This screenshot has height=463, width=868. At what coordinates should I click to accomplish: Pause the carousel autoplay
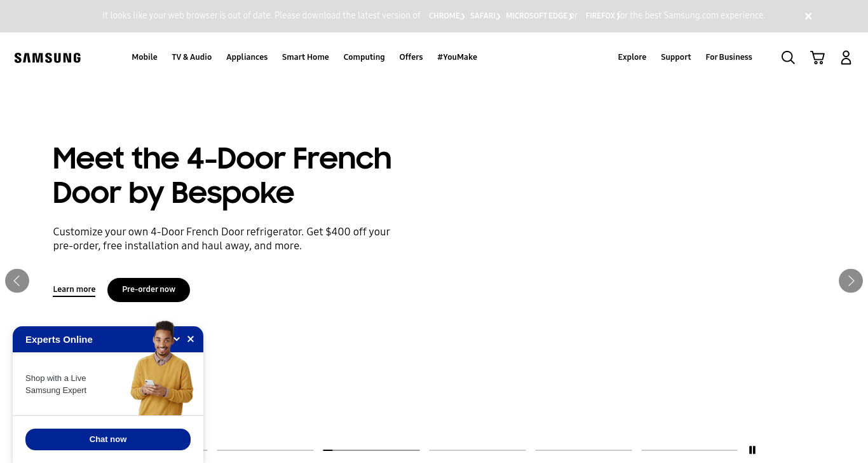(x=752, y=450)
